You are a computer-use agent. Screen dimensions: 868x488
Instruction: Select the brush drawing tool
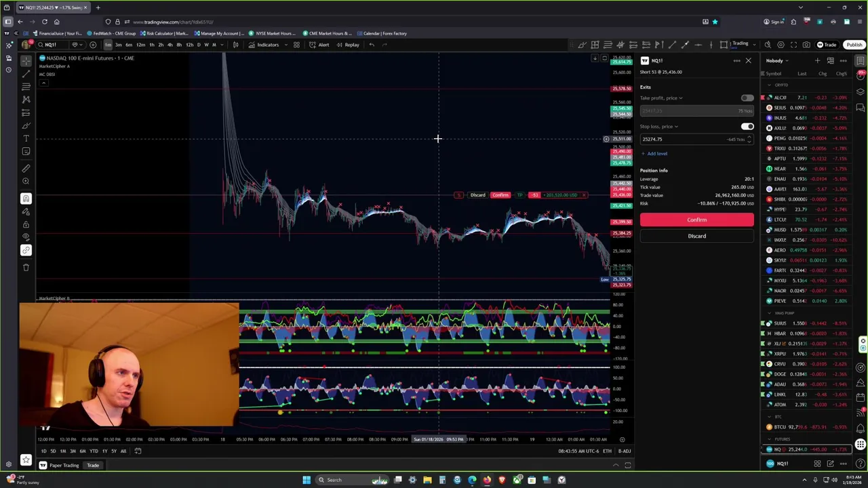tap(26, 125)
